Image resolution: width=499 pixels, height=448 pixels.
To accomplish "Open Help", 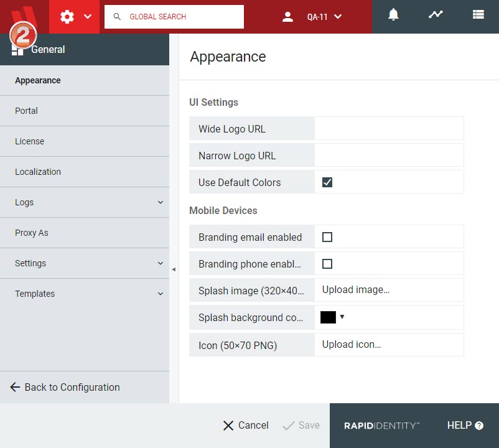I will (465, 426).
